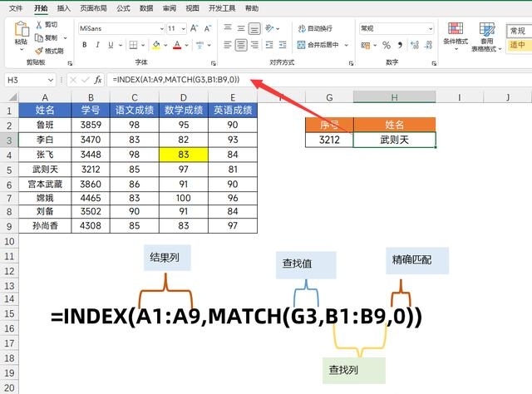
Task: Click the Select All corner triangle
Action: tap(13, 97)
